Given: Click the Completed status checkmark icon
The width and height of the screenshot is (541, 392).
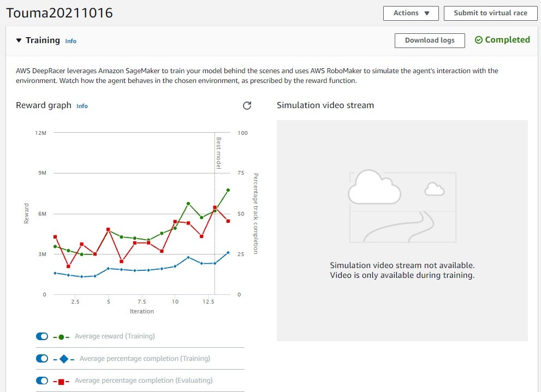Looking at the screenshot, I should click(x=479, y=40).
